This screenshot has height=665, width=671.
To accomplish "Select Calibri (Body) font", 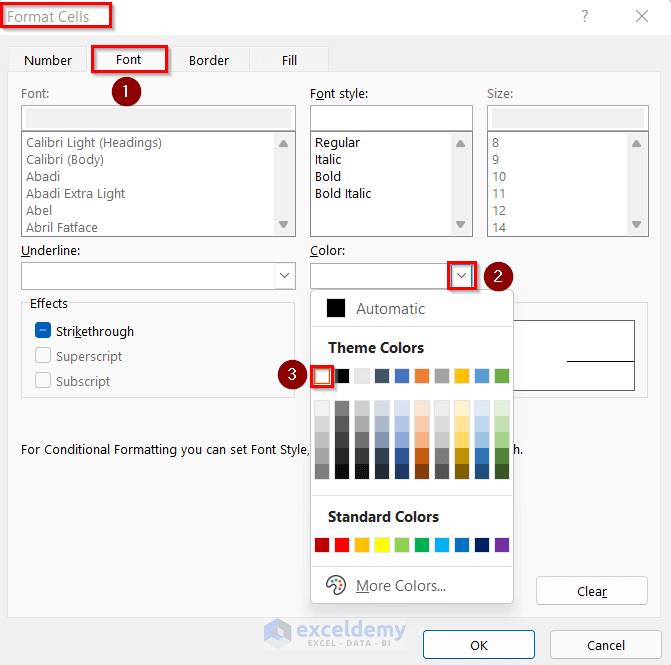I will pos(65,160).
